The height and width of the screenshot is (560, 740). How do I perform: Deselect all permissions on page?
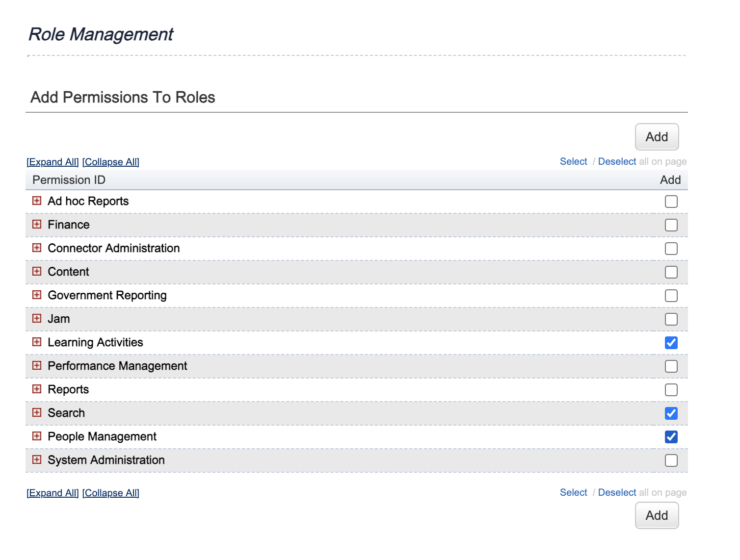click(x=617, y=161)
